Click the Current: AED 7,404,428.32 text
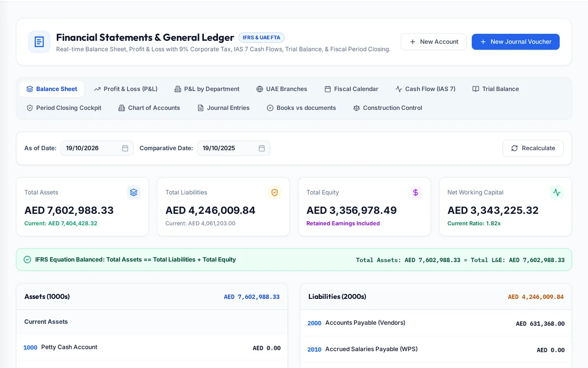 point(61,223)
